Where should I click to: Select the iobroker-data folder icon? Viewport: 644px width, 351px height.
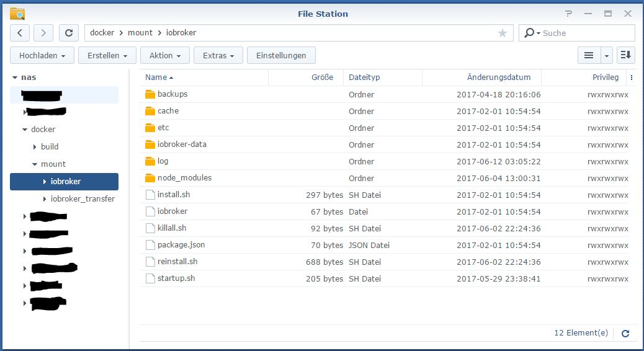(x=150, y=144)
